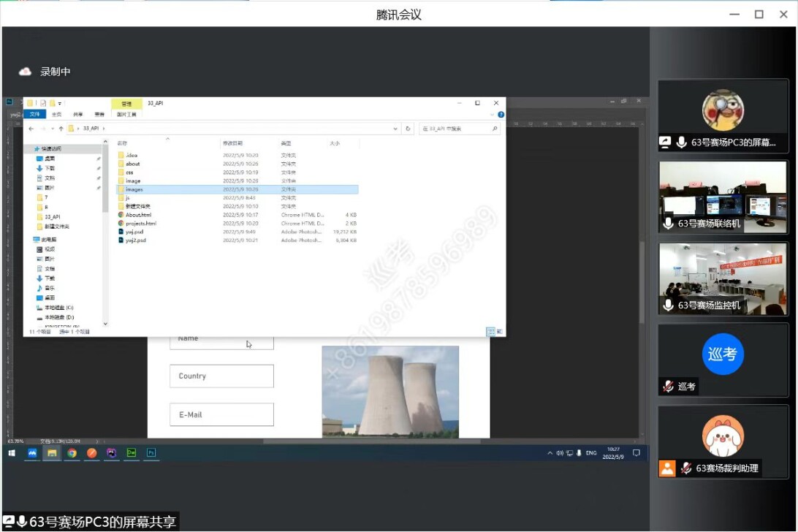Open the address bar history dropdown
Image resolution: width=798 pixels, height=532 pixels.
(395, 129)
